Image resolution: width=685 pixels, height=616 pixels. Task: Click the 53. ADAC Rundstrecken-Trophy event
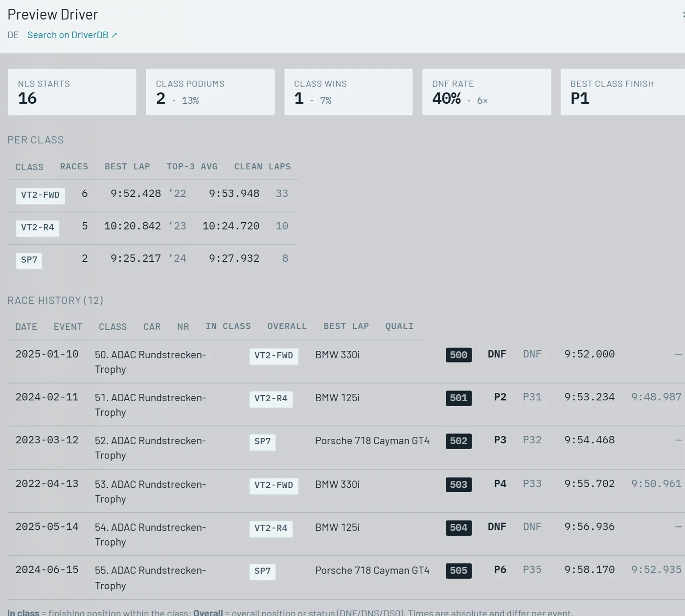[x=150, y=492]
